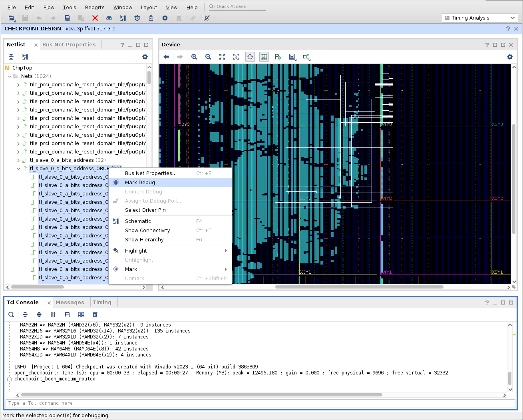Clear Tcl Console with trash icon
The width and height of the screenshot is (523, 420).
click(x=95, y=315)
